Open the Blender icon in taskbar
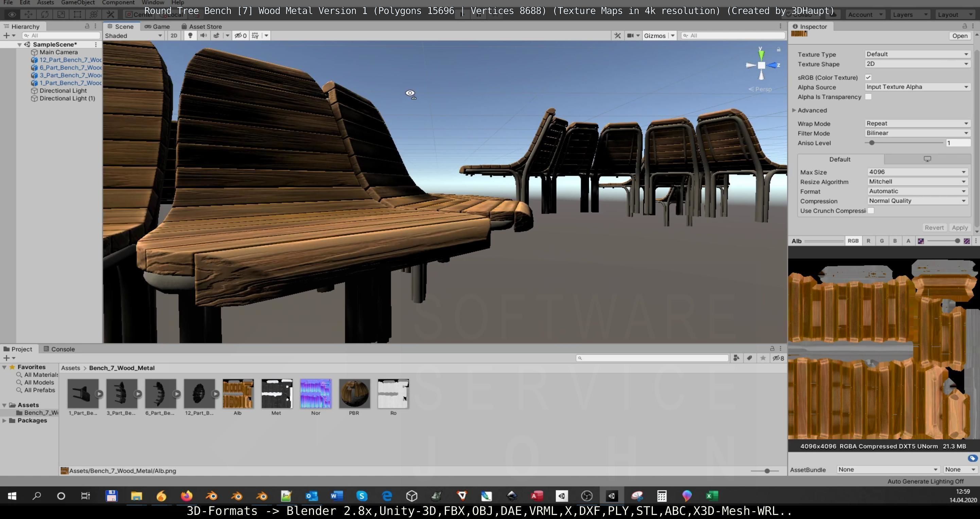 [x=211, y=496]
